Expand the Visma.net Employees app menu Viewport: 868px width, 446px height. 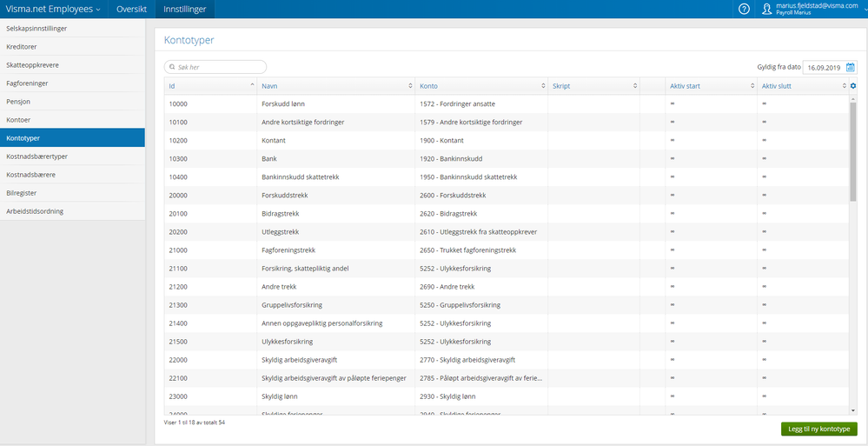(x=53, y=9)
